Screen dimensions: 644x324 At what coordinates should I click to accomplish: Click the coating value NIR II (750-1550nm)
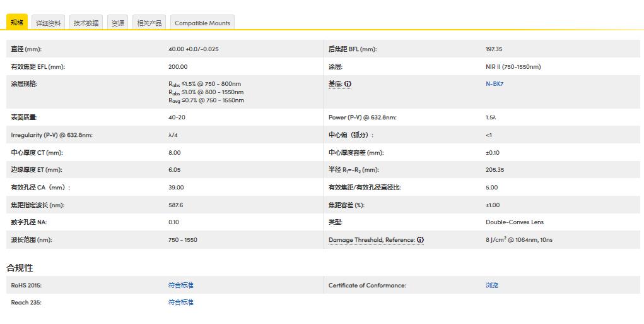(x=513, y=66)
